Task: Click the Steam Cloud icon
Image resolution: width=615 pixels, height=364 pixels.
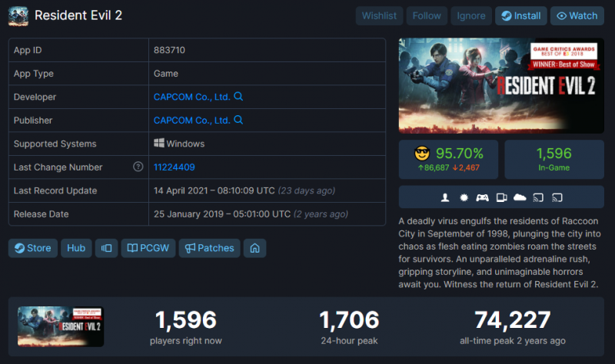Action: 519,197
